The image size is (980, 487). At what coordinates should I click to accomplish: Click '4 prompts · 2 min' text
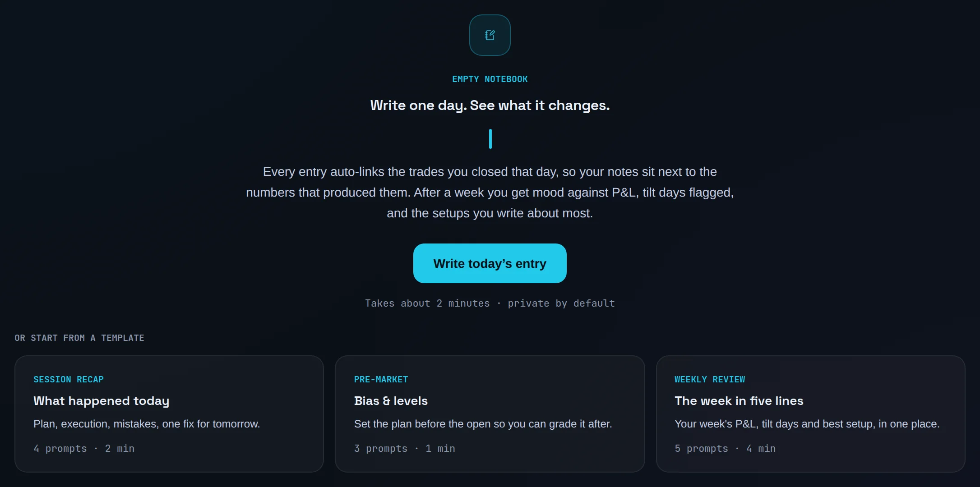[84, 449]
